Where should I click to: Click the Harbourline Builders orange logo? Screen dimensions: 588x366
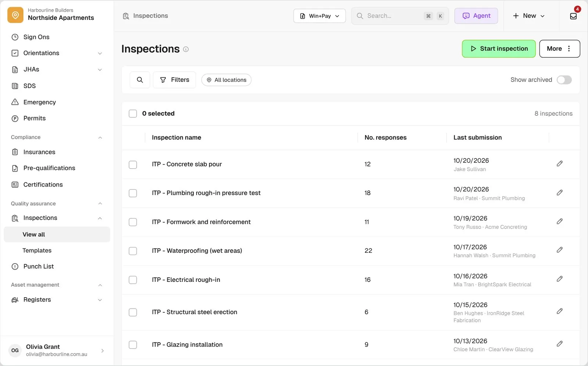[15, 15]
